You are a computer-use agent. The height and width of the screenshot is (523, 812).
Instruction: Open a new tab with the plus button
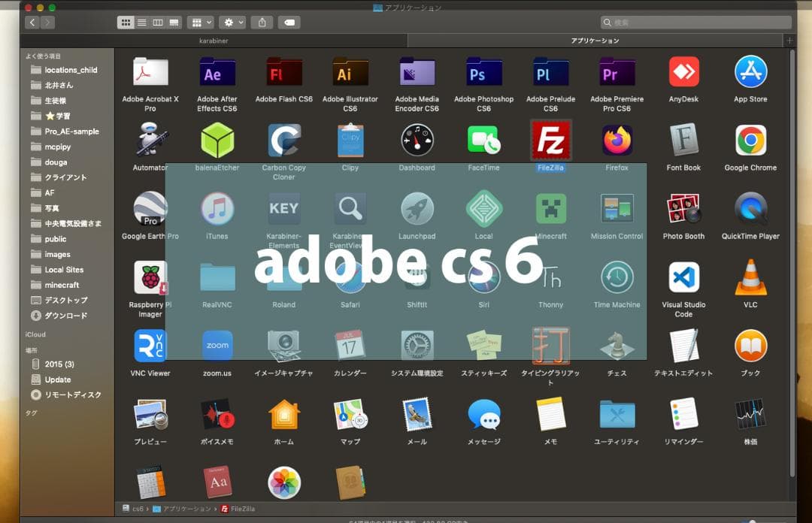click(786, 40)
